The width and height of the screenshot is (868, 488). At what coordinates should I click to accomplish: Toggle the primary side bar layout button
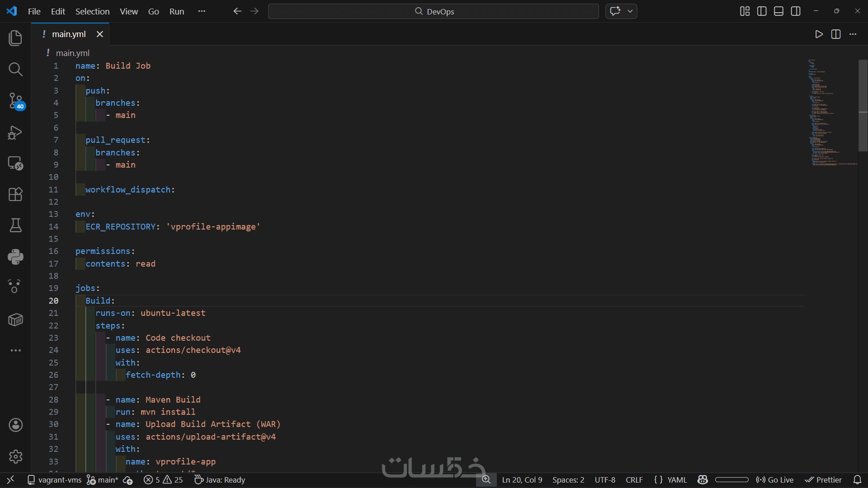[x=762, y=11]
